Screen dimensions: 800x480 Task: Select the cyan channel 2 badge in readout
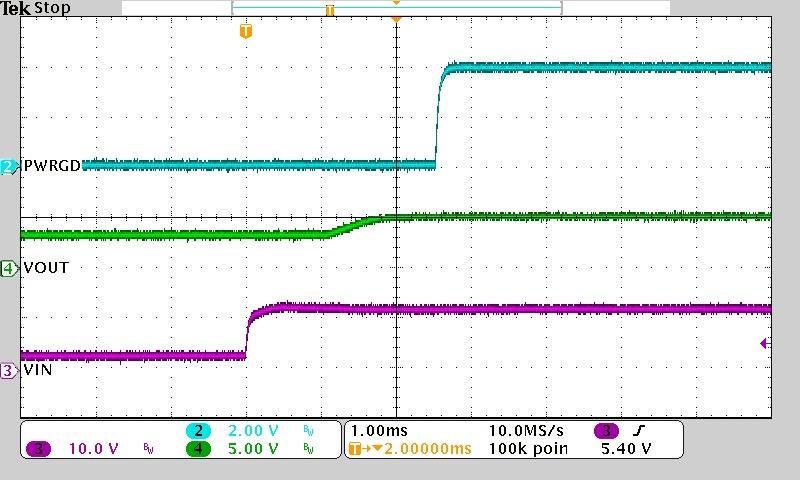tap(198, 431)
